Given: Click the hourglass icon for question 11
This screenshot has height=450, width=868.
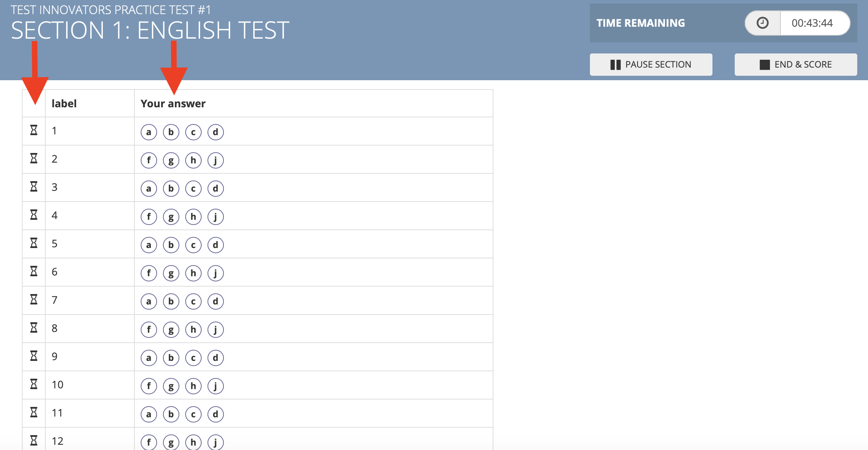Looking at the screenshot, I should pos(34,412).
